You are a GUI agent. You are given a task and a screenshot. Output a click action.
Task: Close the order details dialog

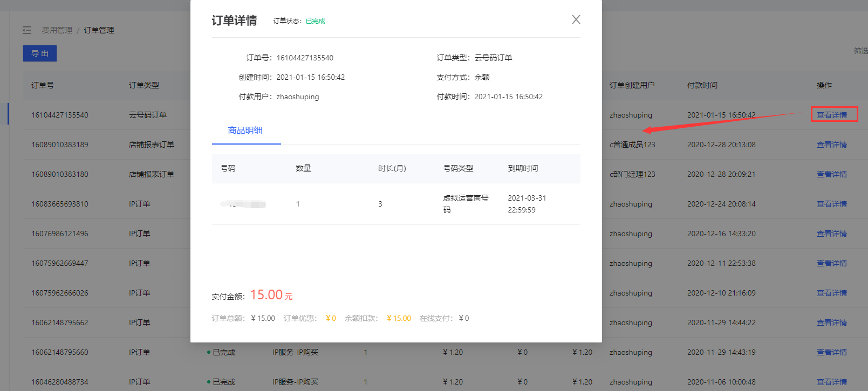[576, 19]
